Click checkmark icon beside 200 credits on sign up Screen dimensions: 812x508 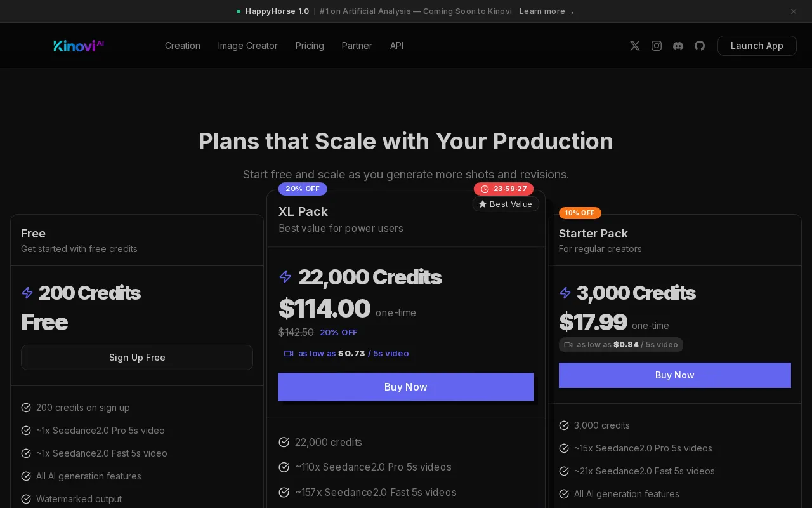point(26,408)
